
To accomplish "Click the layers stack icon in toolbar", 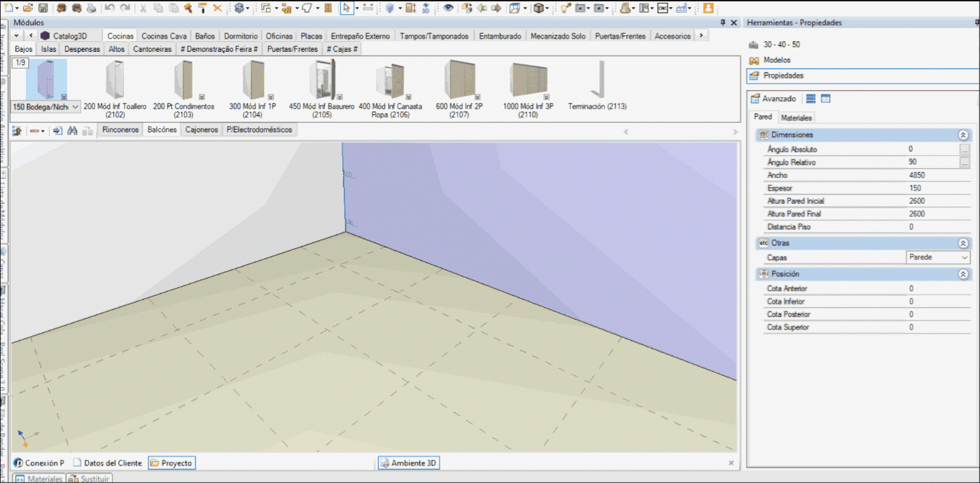I will [x=390, y=8].
